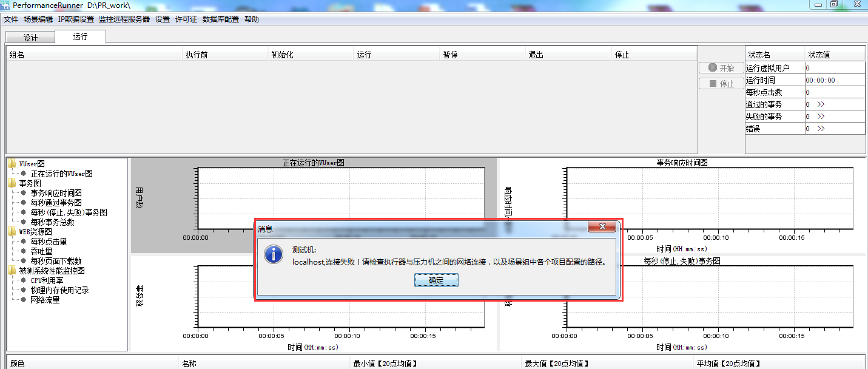
Task: Select 事务响应时间图 in the tree
Action: [x=56, y=193]
